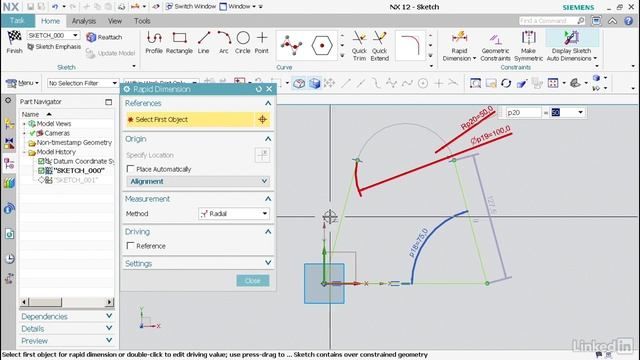This screenshot has height=360, width=640.
Task: Choose the Polygon hexagon icon
Action: pos(322,45)
